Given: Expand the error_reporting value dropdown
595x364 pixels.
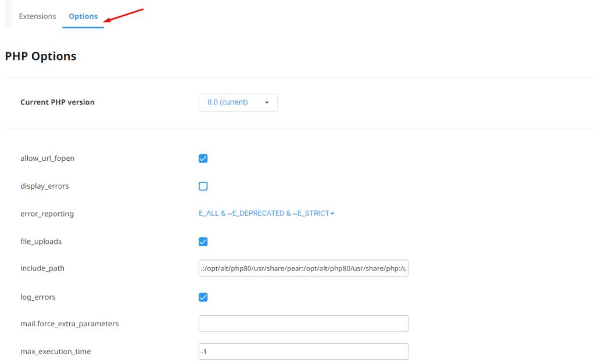Looking at the screenshot, I should [x=266, y=214].
